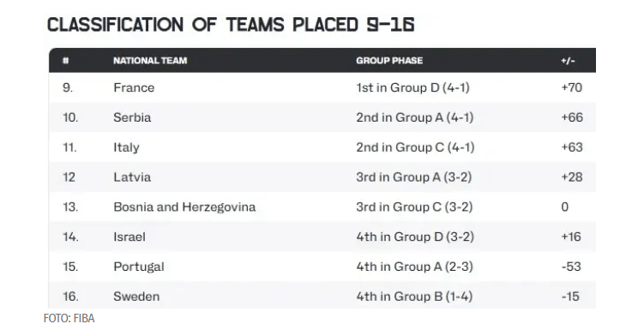644x336 pixels.
Task: Click '2nd in Group A (4-1)' cell
Action: point(415,117)
